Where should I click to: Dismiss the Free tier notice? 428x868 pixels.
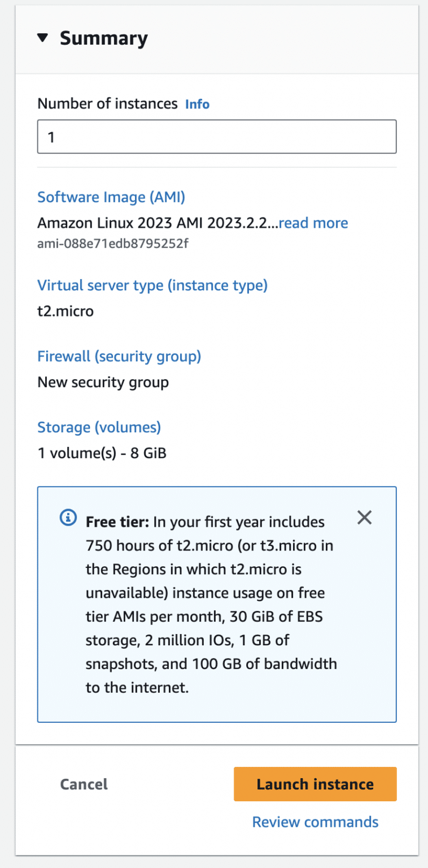pos(365,517)
